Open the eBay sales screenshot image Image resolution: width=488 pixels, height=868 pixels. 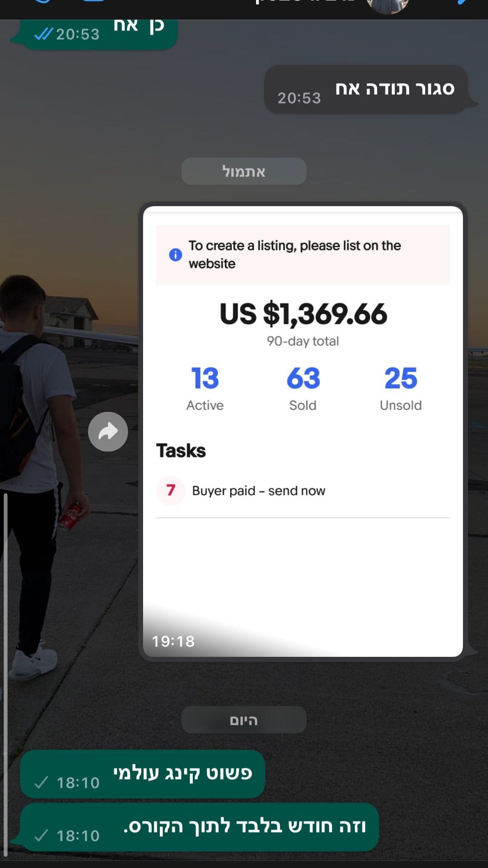click(x=303, y=431)
